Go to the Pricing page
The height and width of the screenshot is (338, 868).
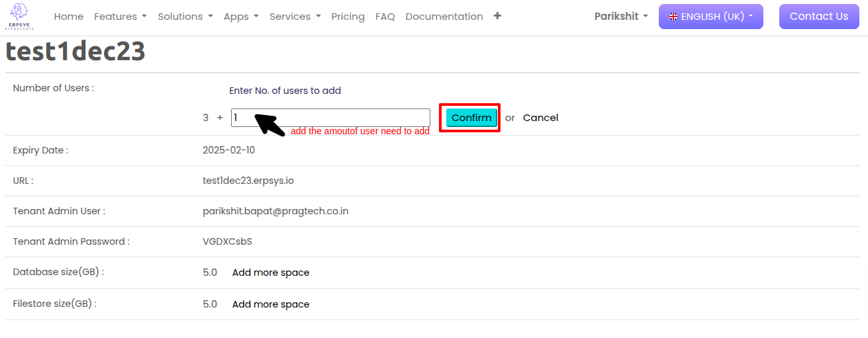point(348,17)
